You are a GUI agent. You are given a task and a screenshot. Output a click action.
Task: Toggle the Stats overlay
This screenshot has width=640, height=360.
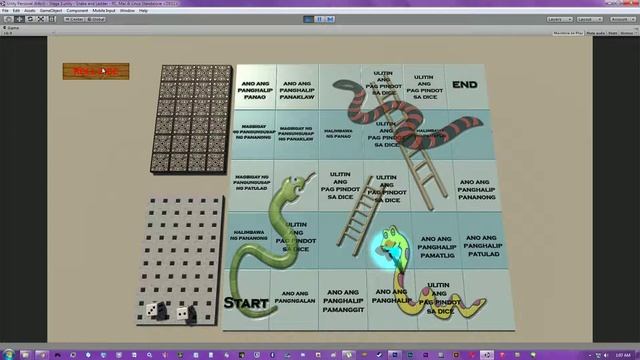coord(613,33)
